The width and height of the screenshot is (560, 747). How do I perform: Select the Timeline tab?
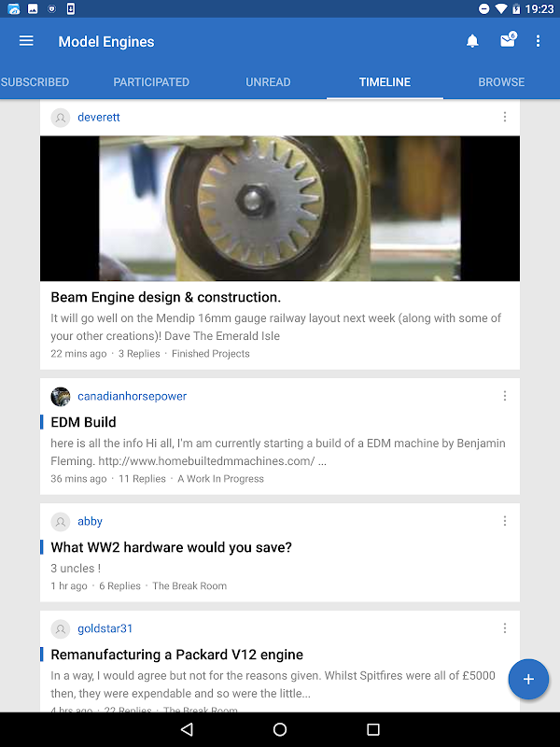[x=385, y=82]
